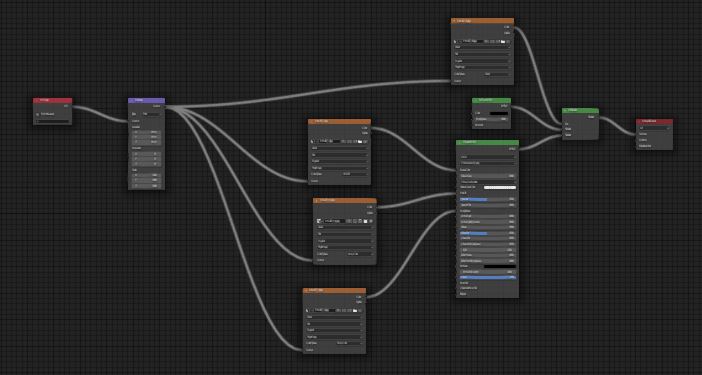Open color space dropdown in bottom Image Texture node
This screenshot has height=375, width=702.
349,343
